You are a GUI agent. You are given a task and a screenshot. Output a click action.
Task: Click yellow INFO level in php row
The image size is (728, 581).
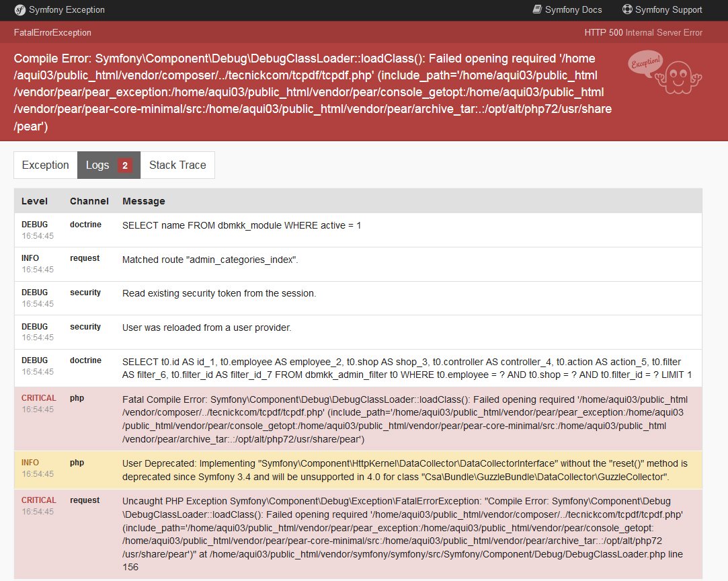30,463
